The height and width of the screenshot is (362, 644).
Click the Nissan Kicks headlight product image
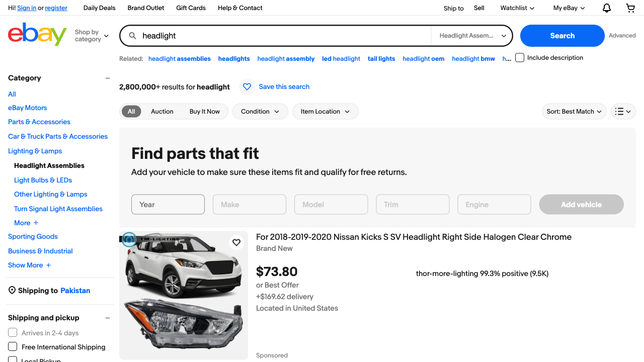(x=184, y=295)
